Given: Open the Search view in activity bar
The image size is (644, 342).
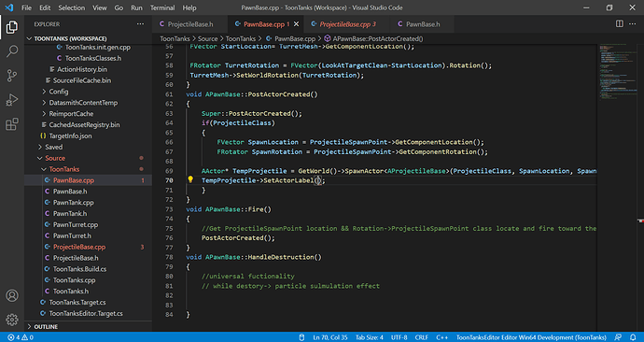Looking at the screenshot, I should [12, 51].
